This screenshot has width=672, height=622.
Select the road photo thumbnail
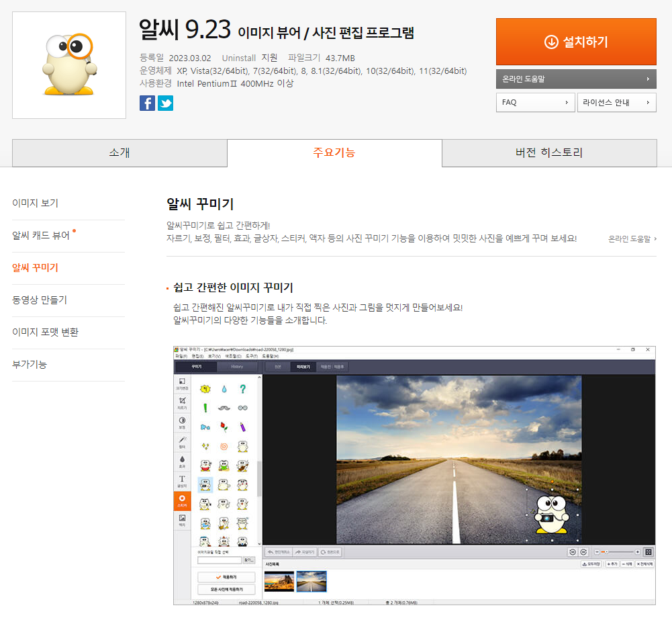(311, 581)
